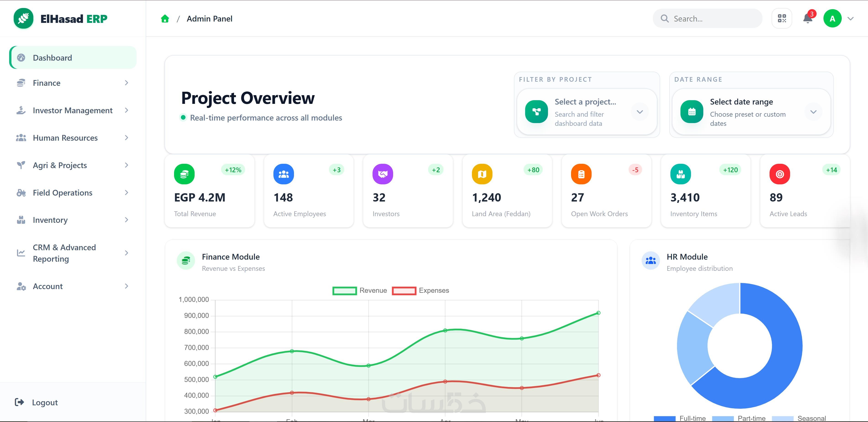
Task: Click the home breadcrumb icon
Action: (x=165, y=19)
